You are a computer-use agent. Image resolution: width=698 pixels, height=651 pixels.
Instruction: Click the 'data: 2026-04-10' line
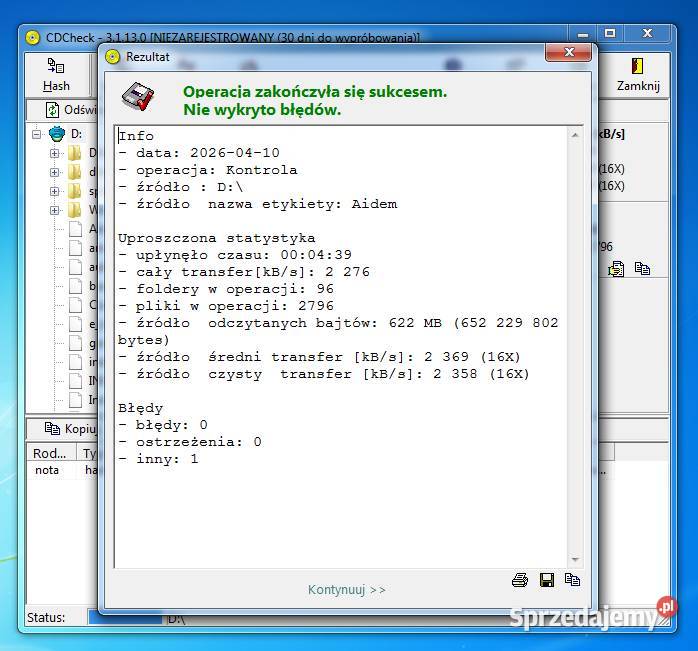coord(199,153)
